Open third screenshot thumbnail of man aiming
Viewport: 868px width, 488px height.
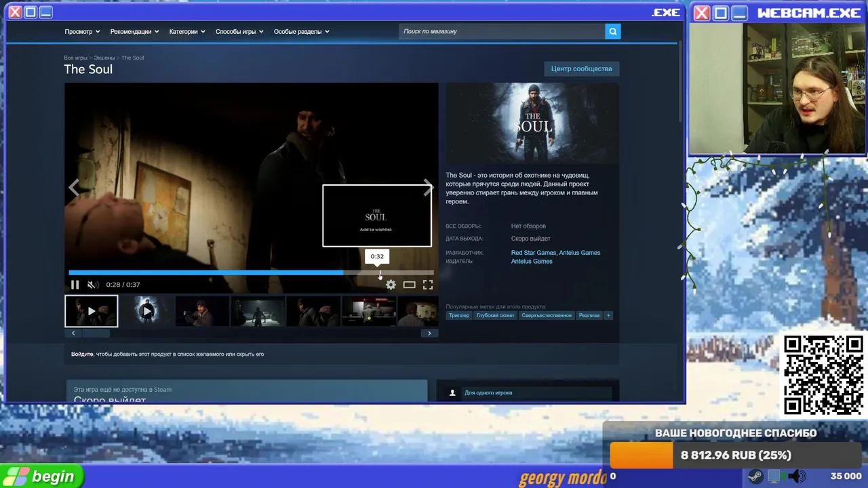(x=202, y=311)
